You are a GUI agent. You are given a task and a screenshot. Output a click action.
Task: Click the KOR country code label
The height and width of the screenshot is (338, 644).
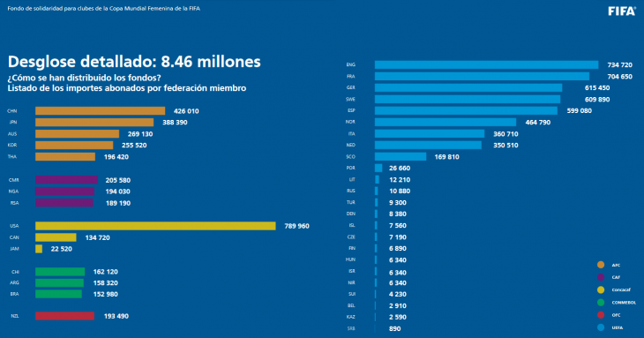(x=12, y=145)
